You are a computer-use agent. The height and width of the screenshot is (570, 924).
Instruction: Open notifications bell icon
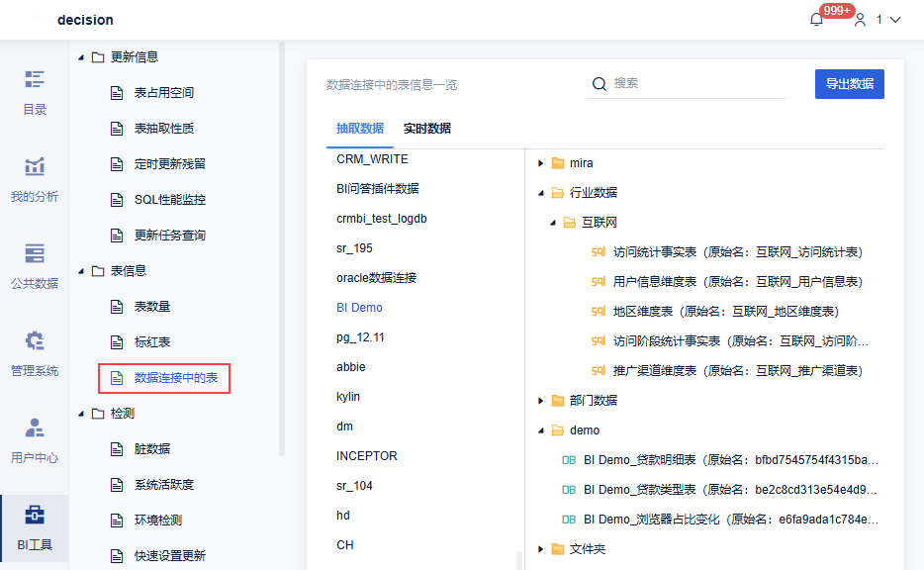pos(816,20)
